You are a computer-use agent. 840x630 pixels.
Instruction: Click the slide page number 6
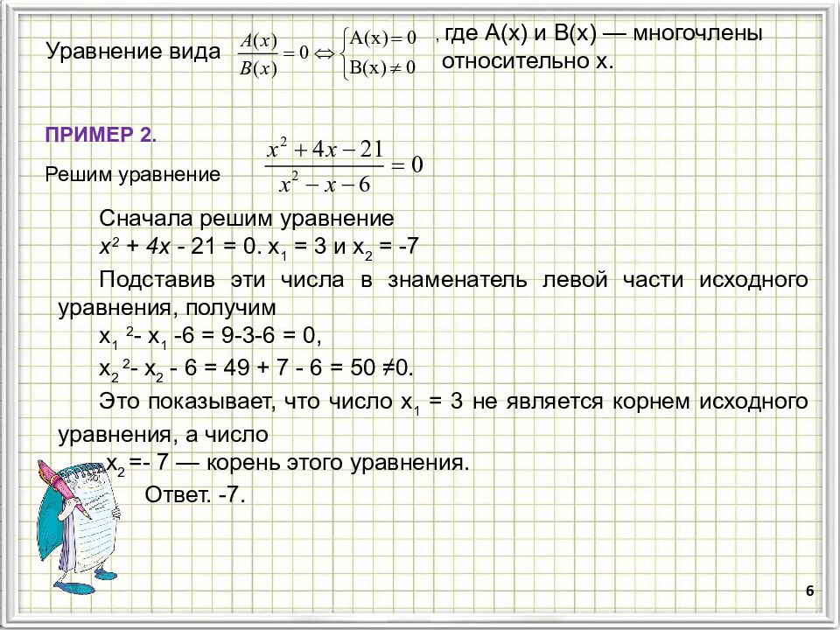(809, 592)
